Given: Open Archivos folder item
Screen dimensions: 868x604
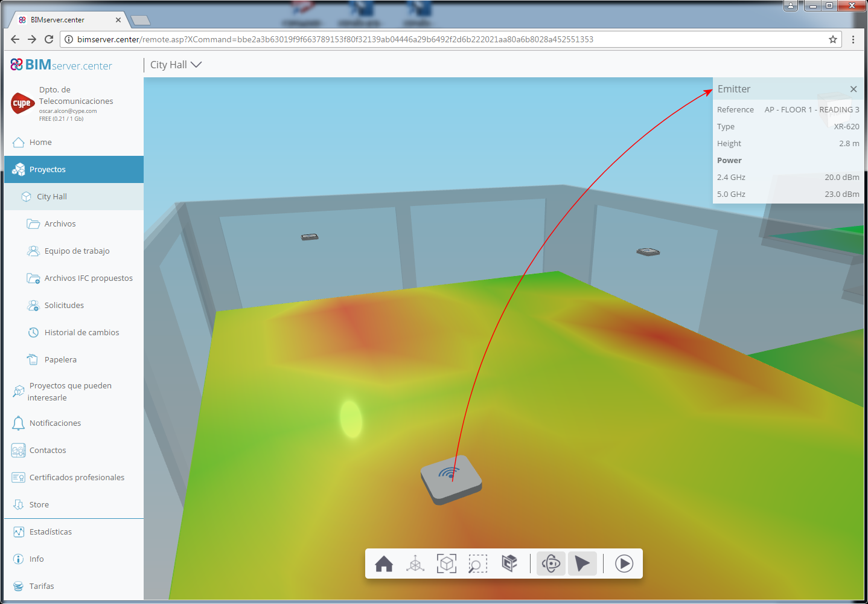Looking at the screenshot, I should point(74,224).
